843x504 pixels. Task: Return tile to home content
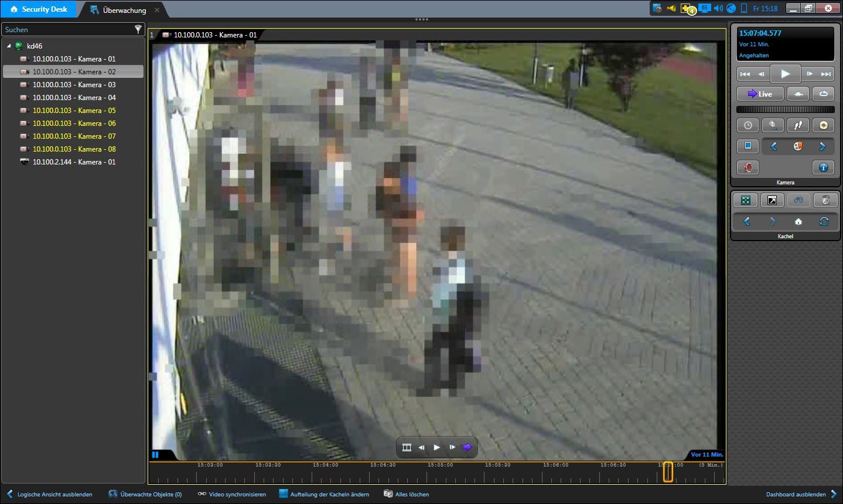pyautogui.click(x=798, y=221)
